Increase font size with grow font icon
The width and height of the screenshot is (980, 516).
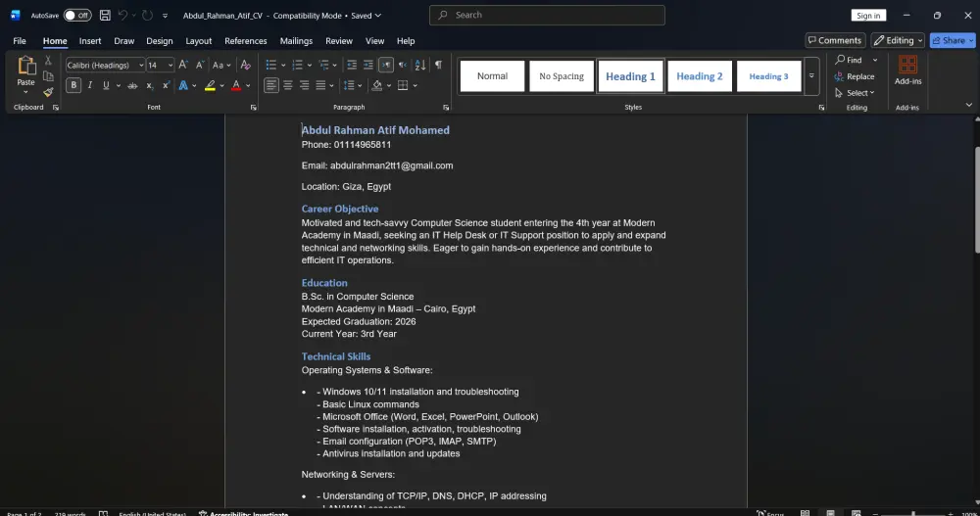[183, 65]
